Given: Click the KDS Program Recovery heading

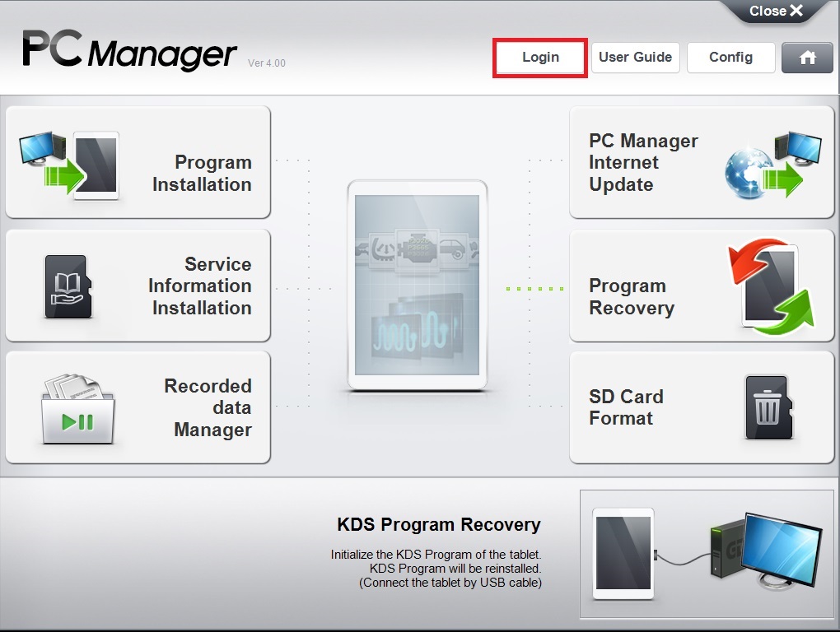Looking at the screenshot, I should [x=439, y=524].
